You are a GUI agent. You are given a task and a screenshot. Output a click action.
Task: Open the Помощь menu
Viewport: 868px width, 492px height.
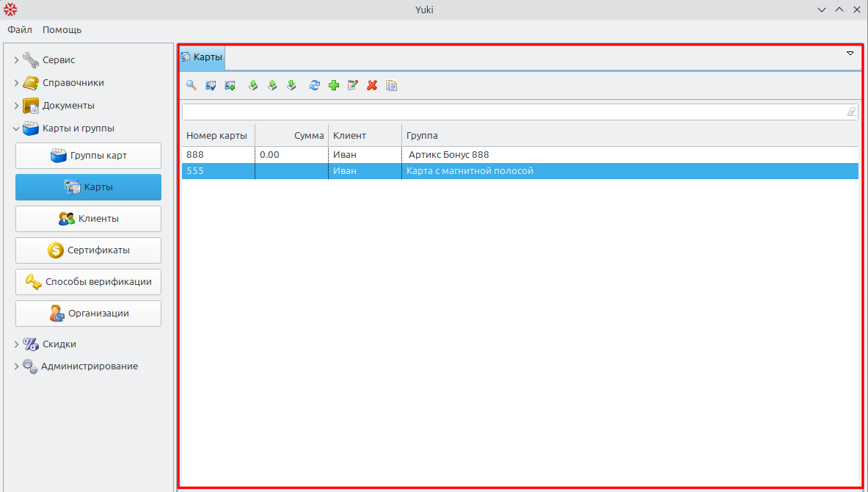(62, 30)
